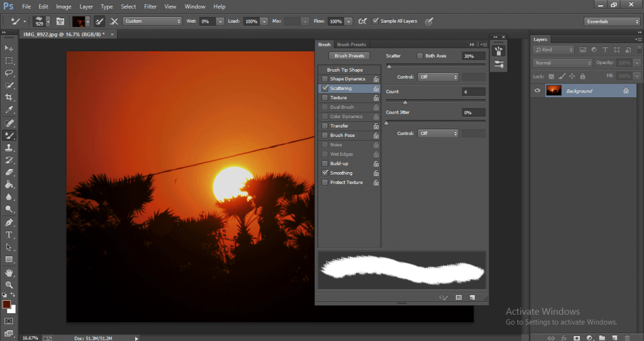Uncheck the Sample All Layers option
The image size is (644, 341).
tap(375, 21)
